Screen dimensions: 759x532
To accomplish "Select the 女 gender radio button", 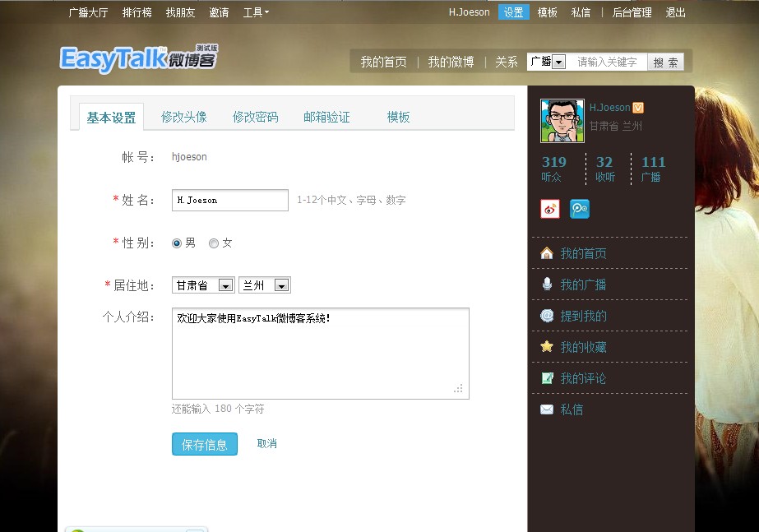I will [213, 243].
